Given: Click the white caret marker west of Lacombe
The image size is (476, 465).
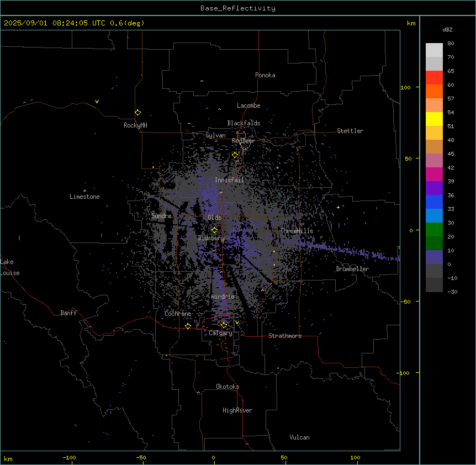Looking at the screenshot, I should click(219, 109).
